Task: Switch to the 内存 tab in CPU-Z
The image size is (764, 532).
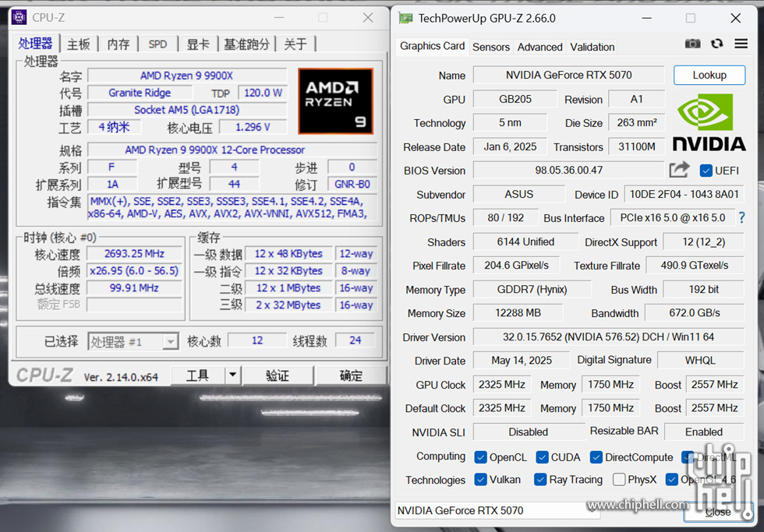Action: [x=118, y=44]
